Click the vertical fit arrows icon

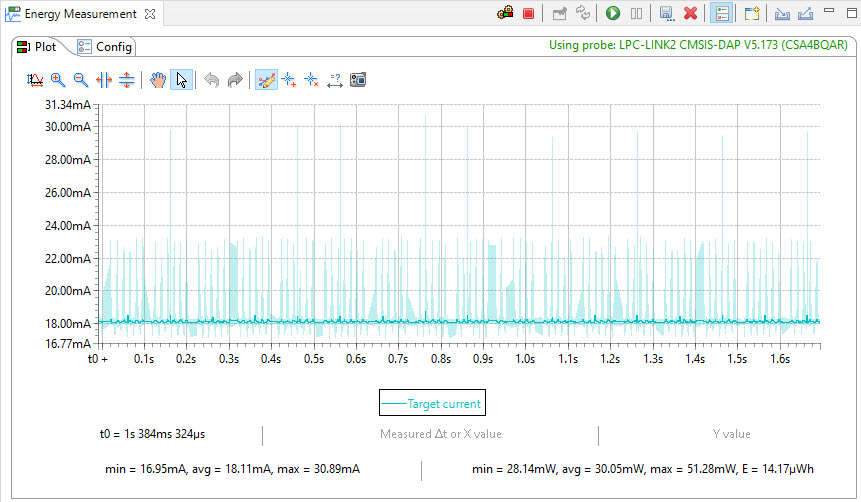pos(127,80)
